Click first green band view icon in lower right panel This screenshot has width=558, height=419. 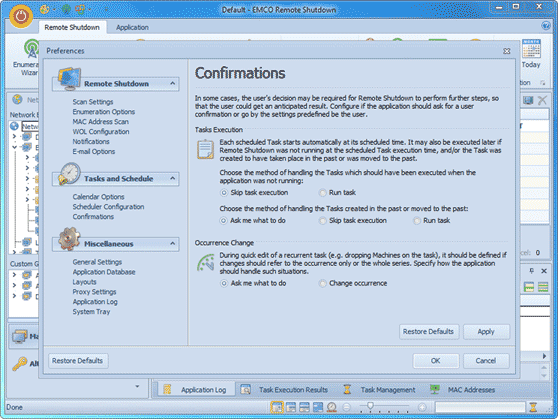pyautogui.click(x=529, y=287)
